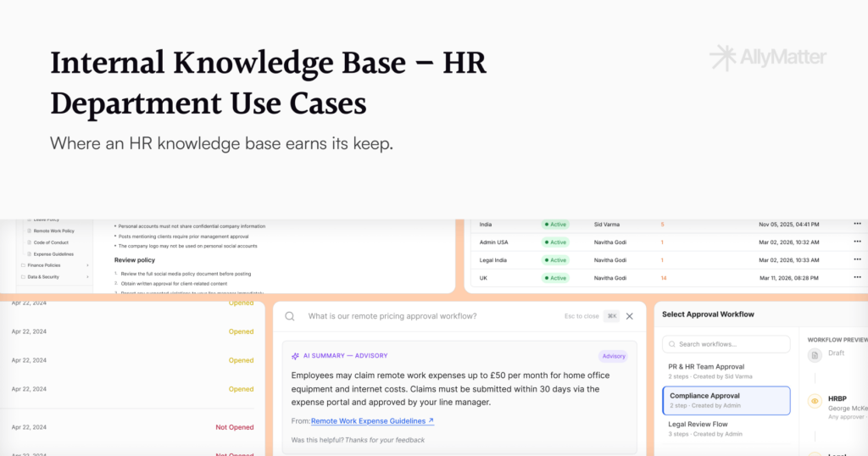Select the Finance Policies folder label

[44, 265]
